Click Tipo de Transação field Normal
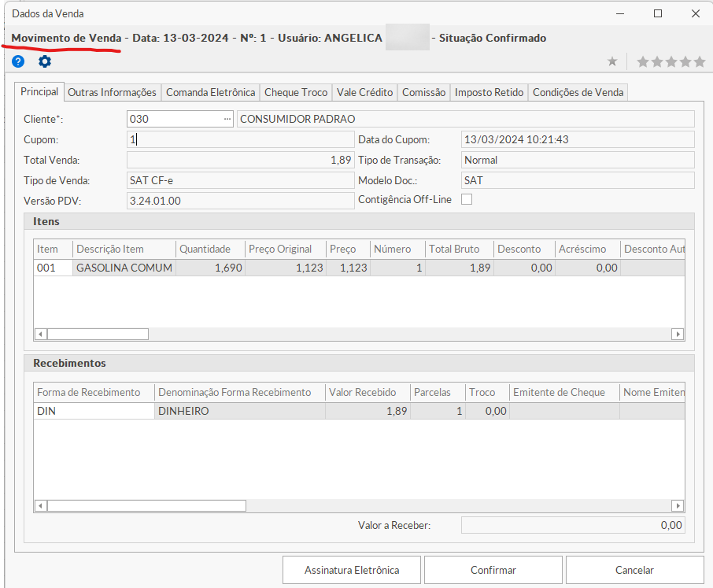The image size is (713, 588). click(578, 160)
